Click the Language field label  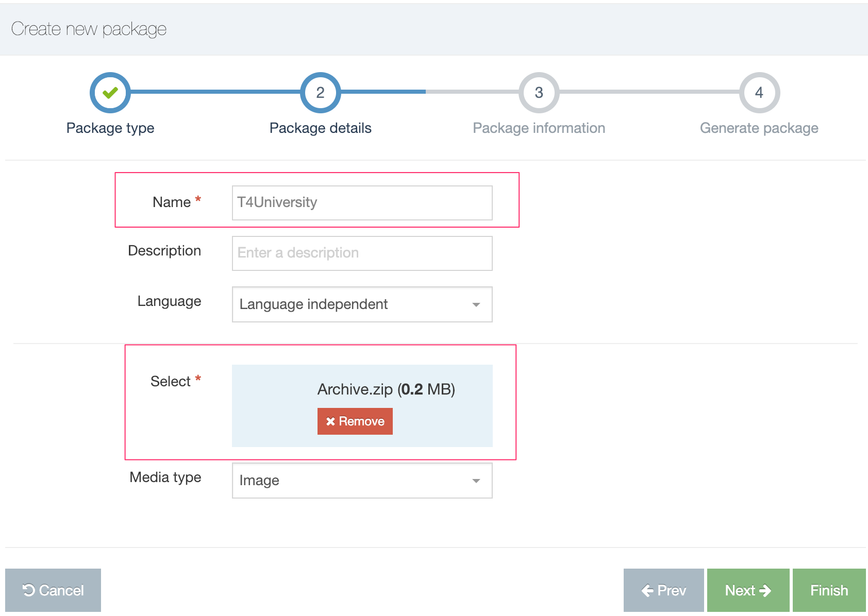coord(169,301)
